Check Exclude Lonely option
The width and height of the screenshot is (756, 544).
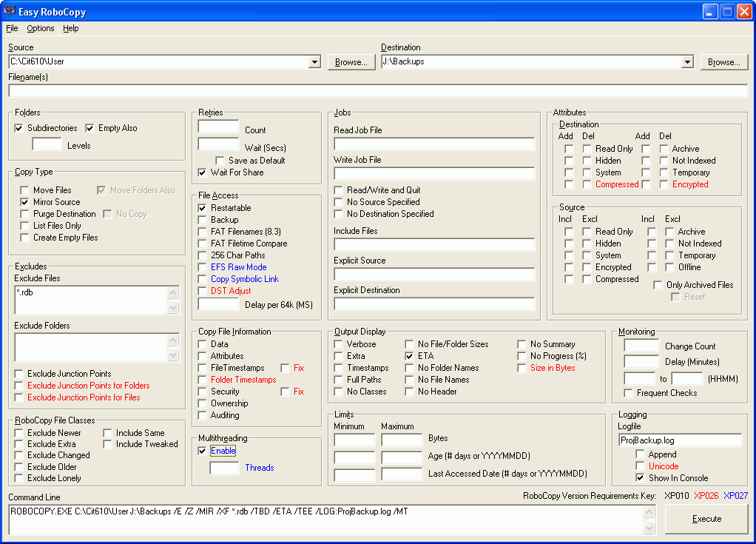tap(18, 478)
